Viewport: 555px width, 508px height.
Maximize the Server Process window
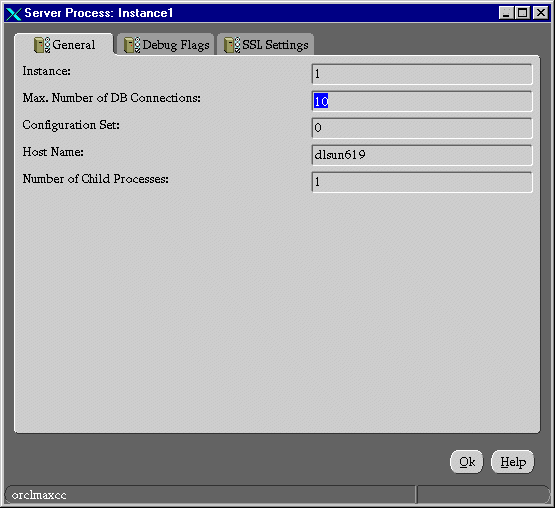point(522,13)
